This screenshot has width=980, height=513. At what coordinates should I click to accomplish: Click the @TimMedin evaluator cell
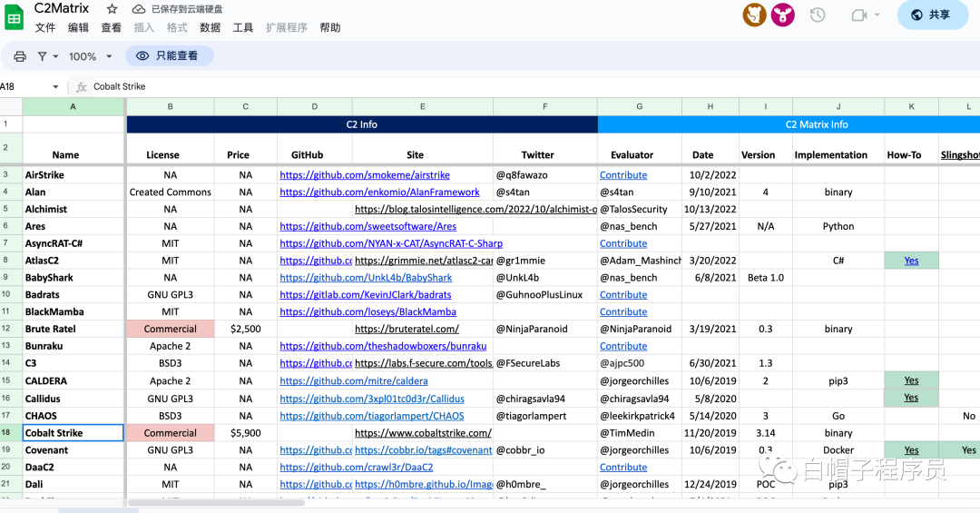(x=640, y=433)
